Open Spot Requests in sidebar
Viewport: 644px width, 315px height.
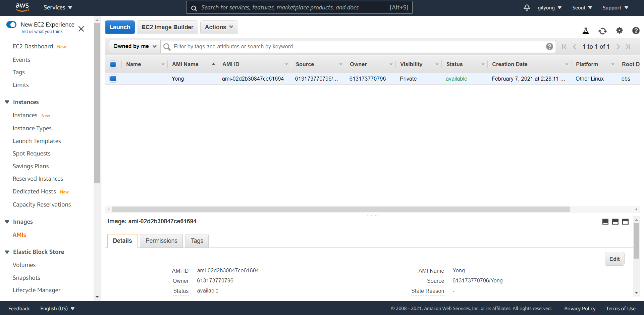tap(32, 153)
